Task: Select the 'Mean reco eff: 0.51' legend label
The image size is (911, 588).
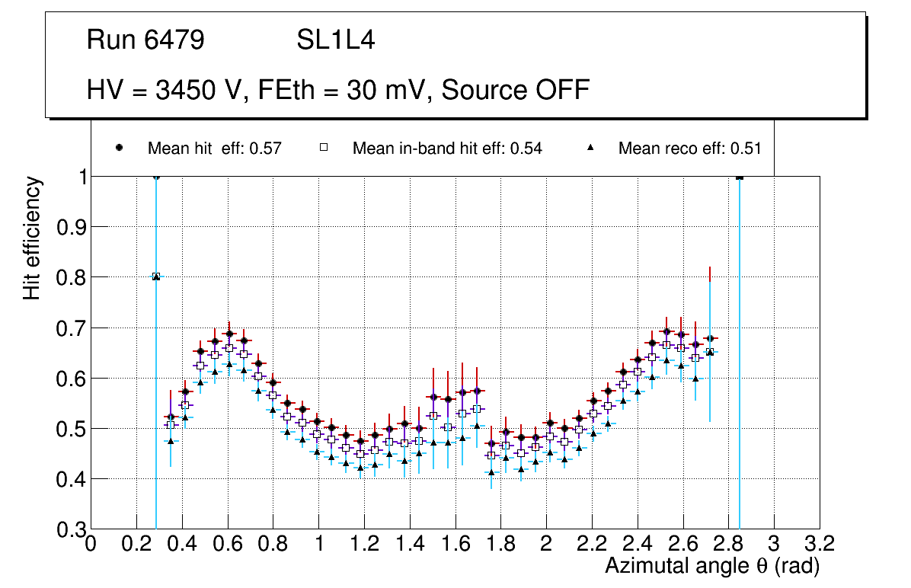Action: click(689, 149)
